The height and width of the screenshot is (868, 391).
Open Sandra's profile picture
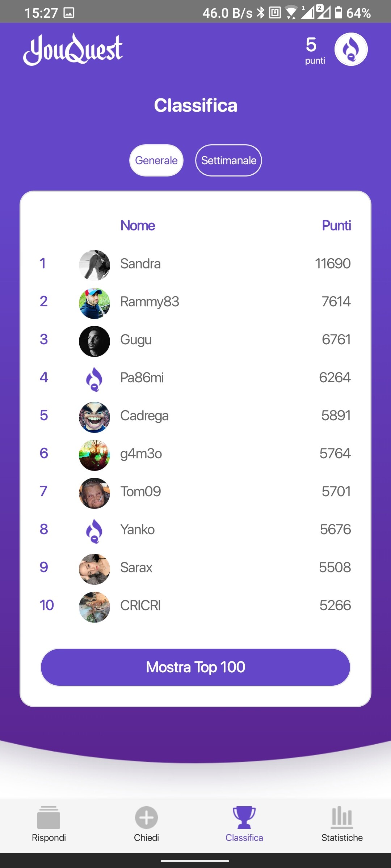[94, 265]
